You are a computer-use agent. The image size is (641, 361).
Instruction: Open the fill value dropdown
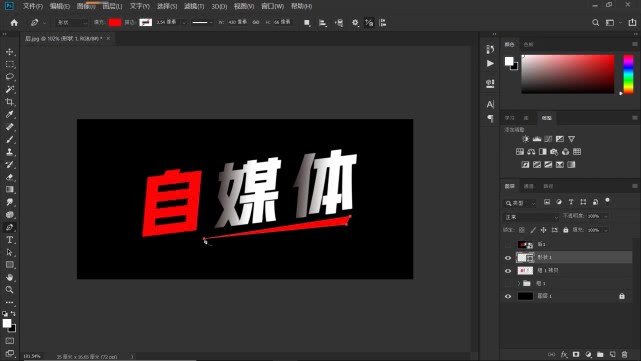[606, 230]
